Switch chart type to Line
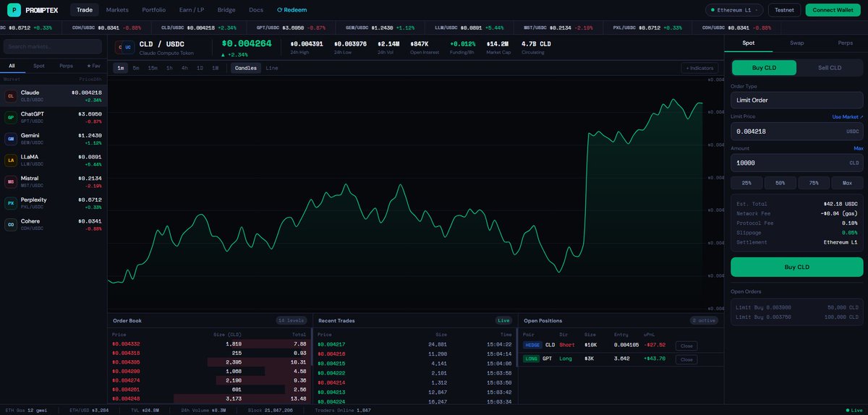The width and height of the screenshot is (868, 415). tap(272, 68)
